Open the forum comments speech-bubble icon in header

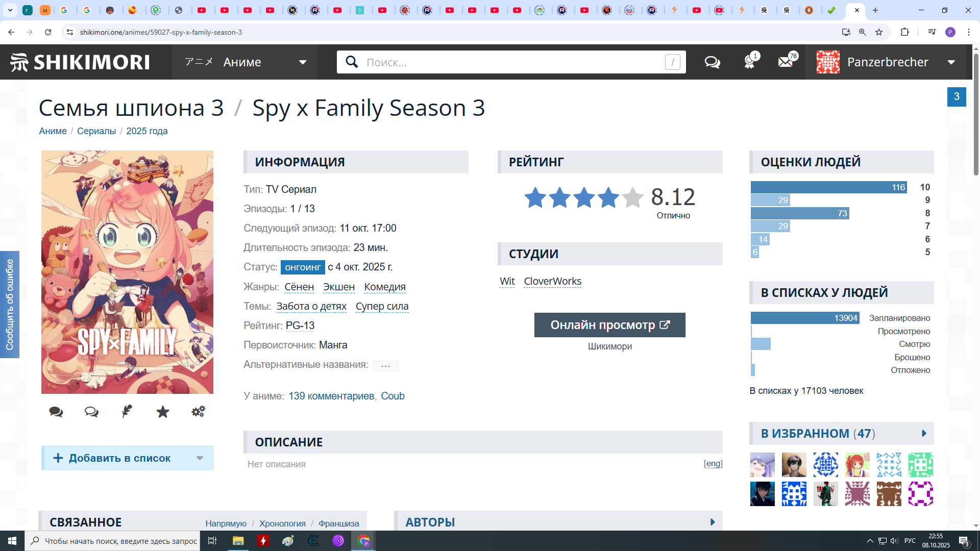[712, 62]
